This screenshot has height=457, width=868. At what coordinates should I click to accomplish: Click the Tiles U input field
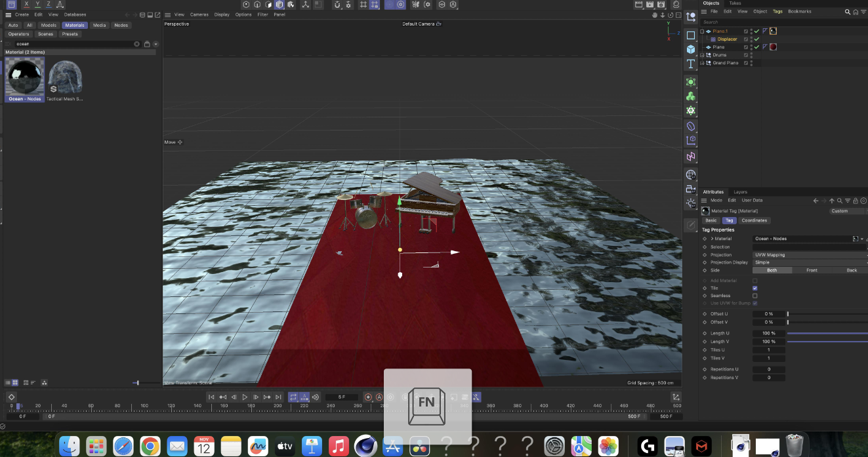click(769, 350)
